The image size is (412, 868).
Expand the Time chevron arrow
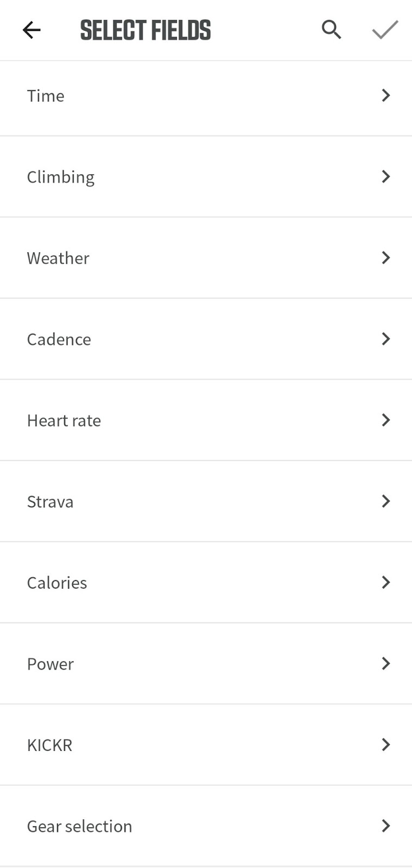tap(385, 95)
